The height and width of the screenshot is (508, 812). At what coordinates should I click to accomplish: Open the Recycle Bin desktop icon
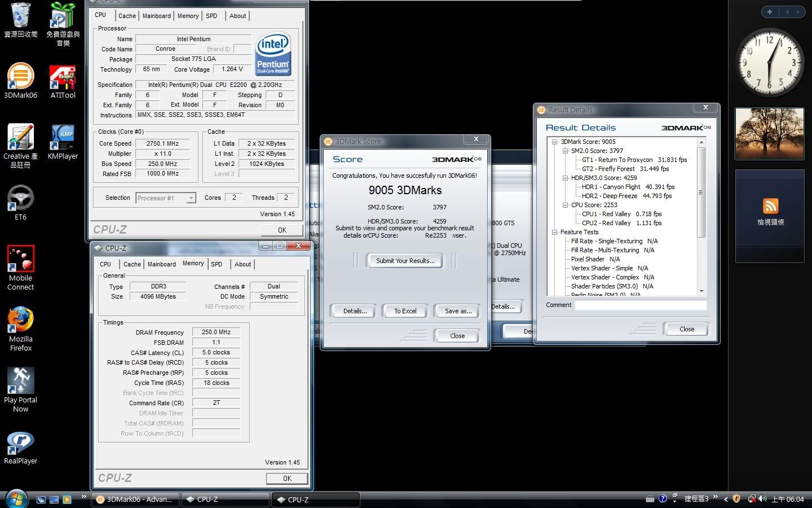[x=20, y=20]
